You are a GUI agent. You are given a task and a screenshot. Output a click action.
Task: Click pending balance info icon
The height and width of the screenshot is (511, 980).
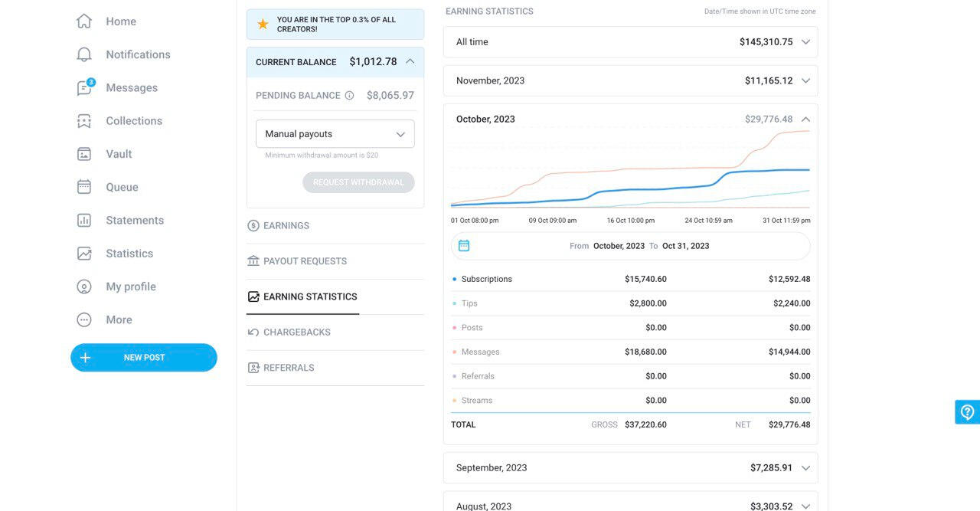coord(349,96)
